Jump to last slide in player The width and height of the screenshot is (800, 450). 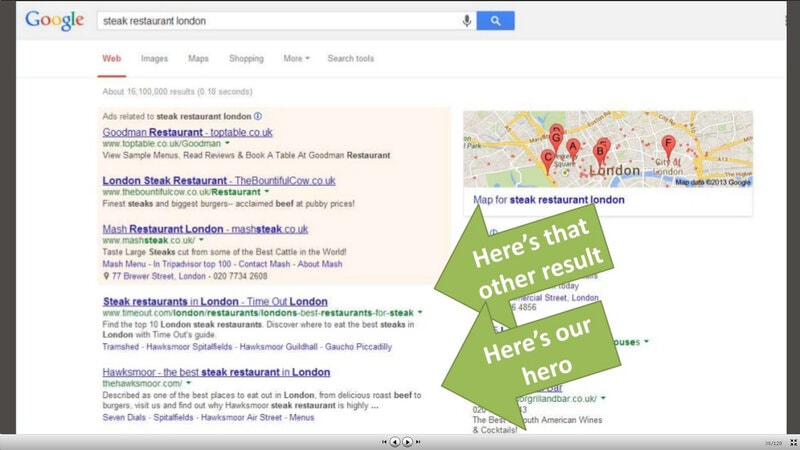[418, 442]
